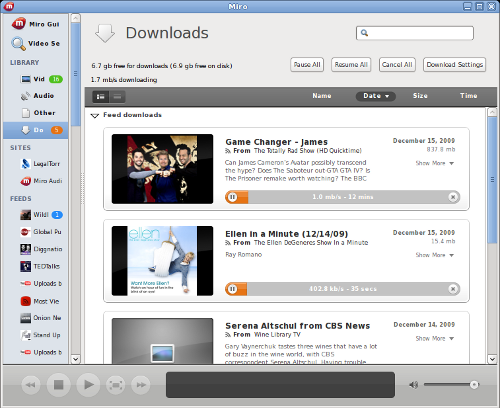Viewport: 500px width, 408px height.
Task: Open Download Settings
Action: [x=455, y=65]
